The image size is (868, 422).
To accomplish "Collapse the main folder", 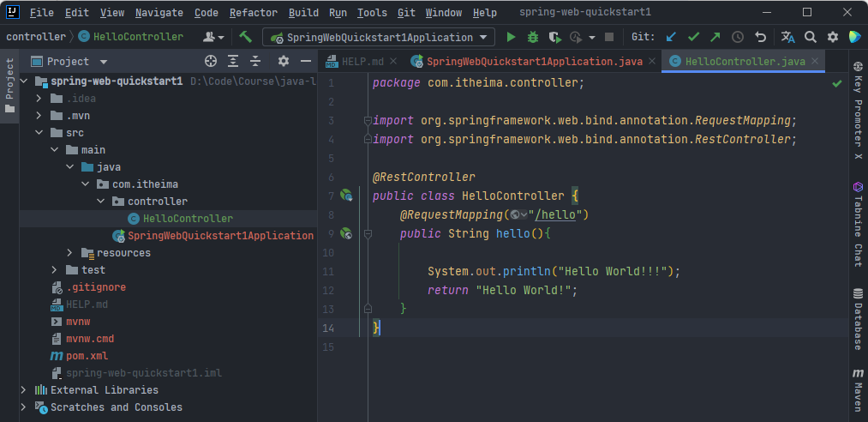I will (x=54, y=150).
